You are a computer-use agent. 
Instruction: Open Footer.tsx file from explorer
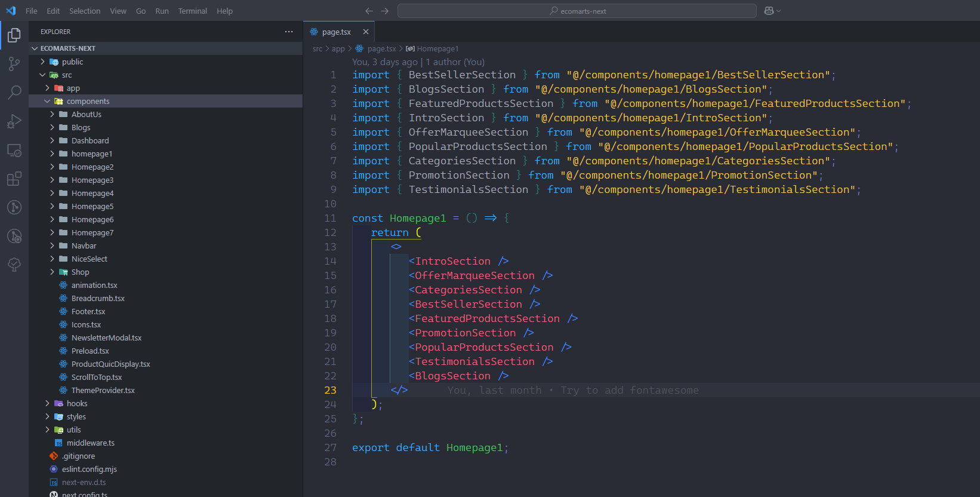click(88, 311)
